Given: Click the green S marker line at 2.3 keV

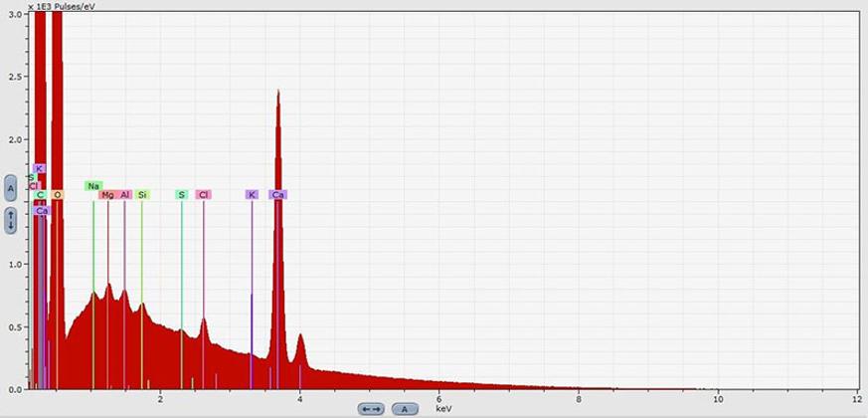Looking at the screenshot, I should (182, 294).
